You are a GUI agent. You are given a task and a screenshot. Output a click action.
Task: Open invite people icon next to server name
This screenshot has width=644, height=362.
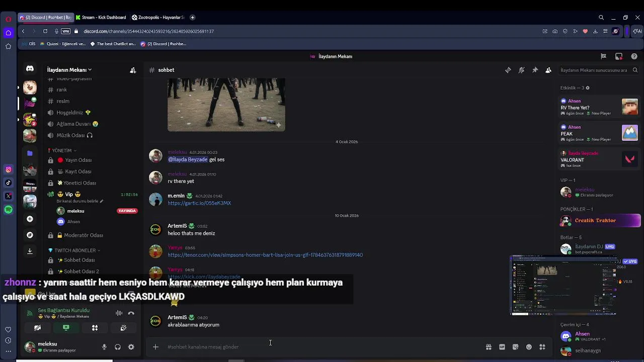133,70
